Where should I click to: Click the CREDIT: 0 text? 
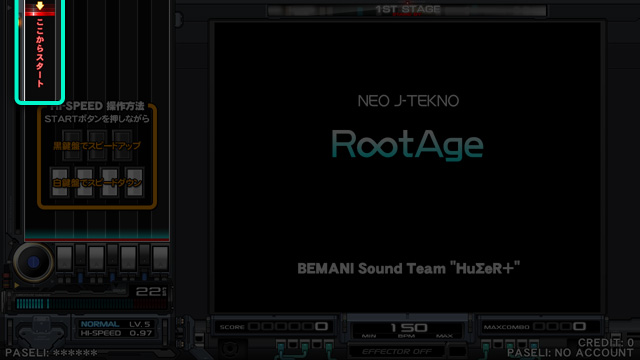[606, 342]
